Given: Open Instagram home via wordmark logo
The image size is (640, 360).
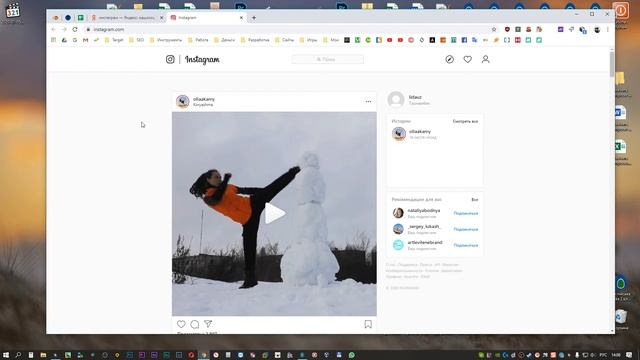Looking at the screenshot, I should click(x=202, y=60).
